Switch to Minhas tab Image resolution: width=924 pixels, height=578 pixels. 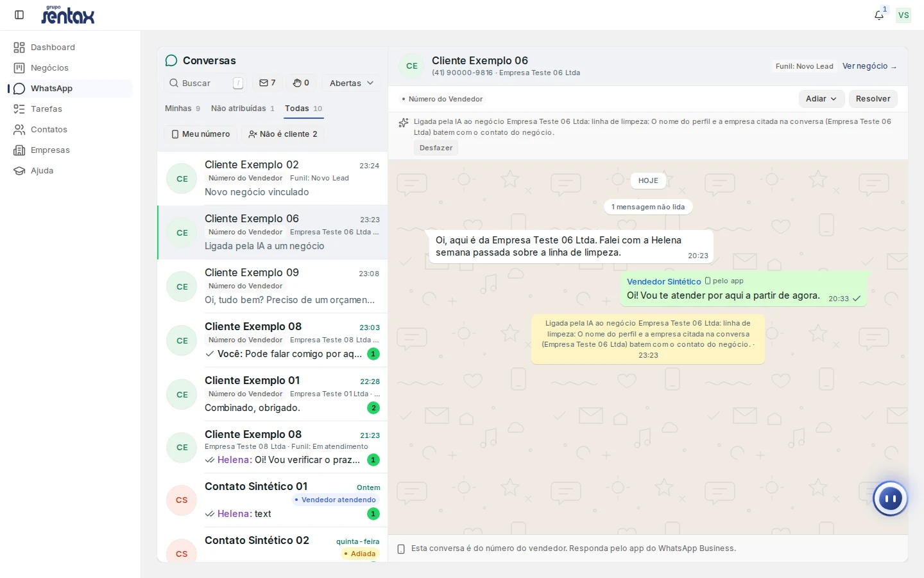(x=182, y=109)
